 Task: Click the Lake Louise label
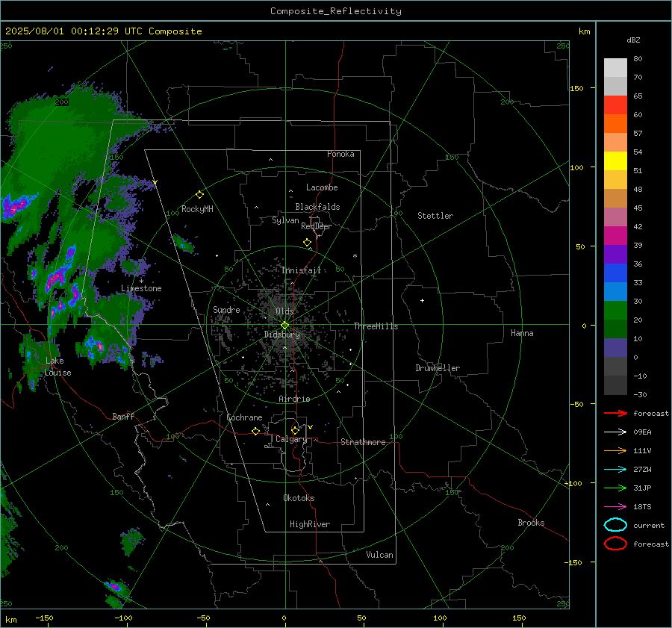point(57,367)
